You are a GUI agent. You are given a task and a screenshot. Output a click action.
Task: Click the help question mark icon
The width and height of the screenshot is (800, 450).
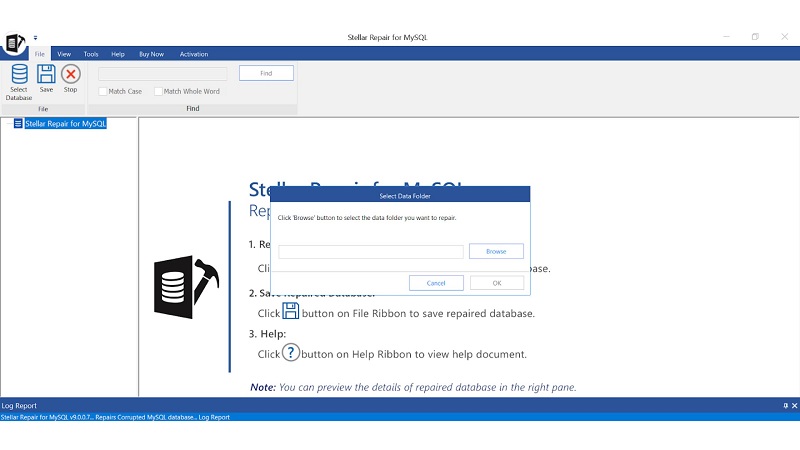(291, 353)
